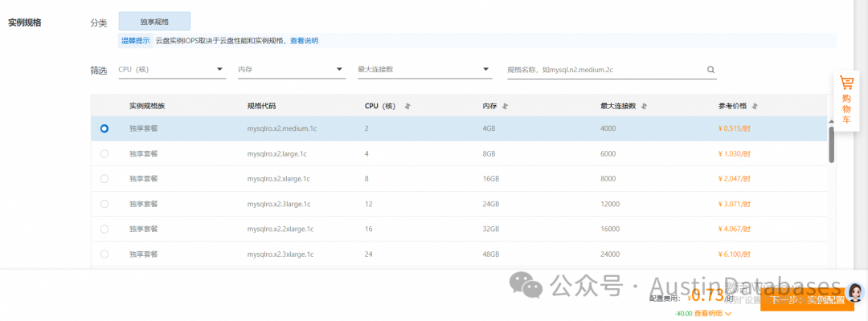Select radio for mysqlro.x2.medium.1c
Screen dimensions: 868x321
[104, 128]
